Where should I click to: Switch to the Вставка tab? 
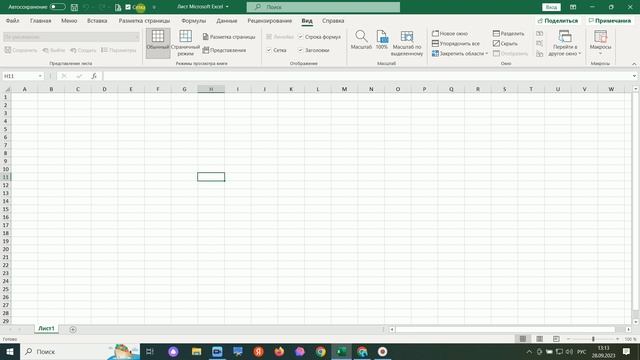coord(97,21)
